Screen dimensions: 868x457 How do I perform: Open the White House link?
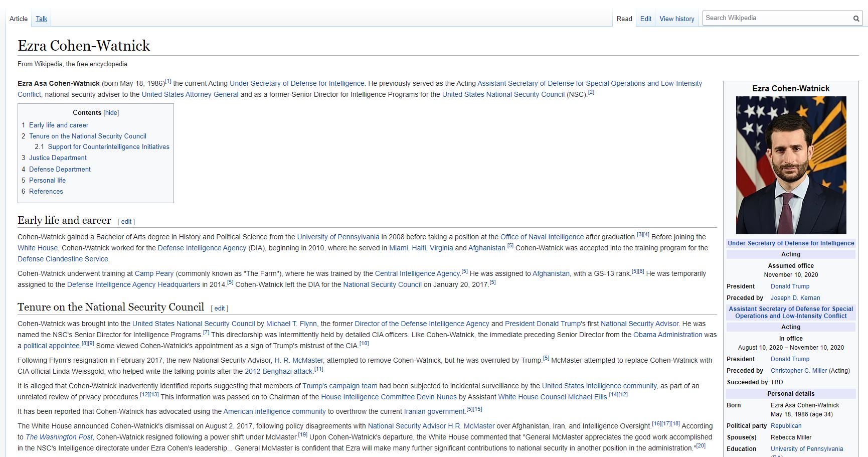38,248
